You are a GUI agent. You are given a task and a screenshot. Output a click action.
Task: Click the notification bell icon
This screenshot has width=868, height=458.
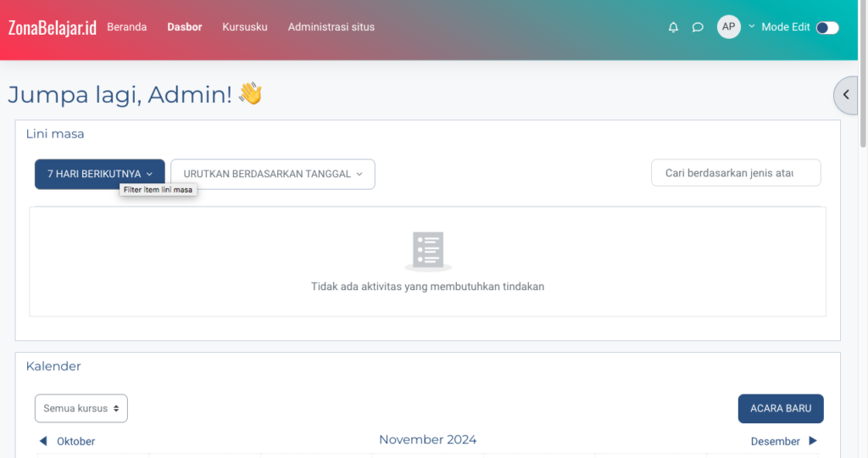pyautogui.click(x=673, y=27)
